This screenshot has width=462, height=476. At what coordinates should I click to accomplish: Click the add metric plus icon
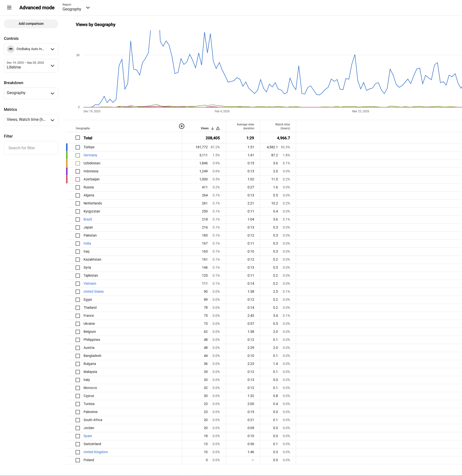click(x=181, y=126)
